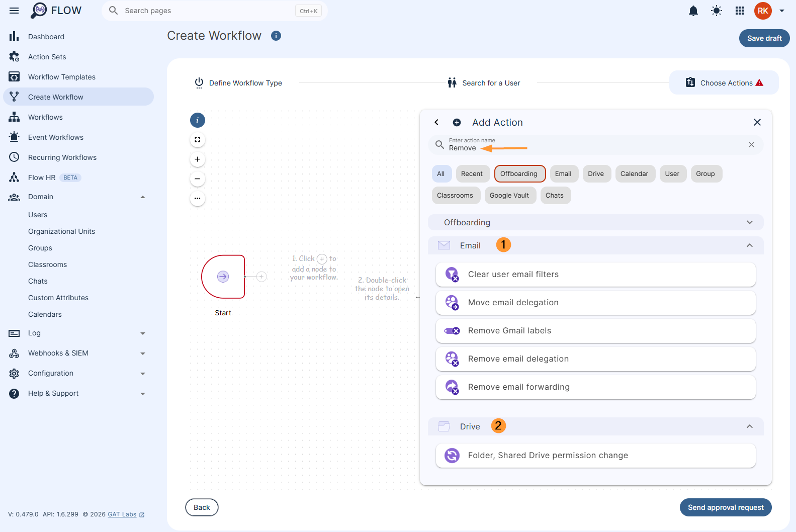Open Event Workflows in sidebar

78,137
